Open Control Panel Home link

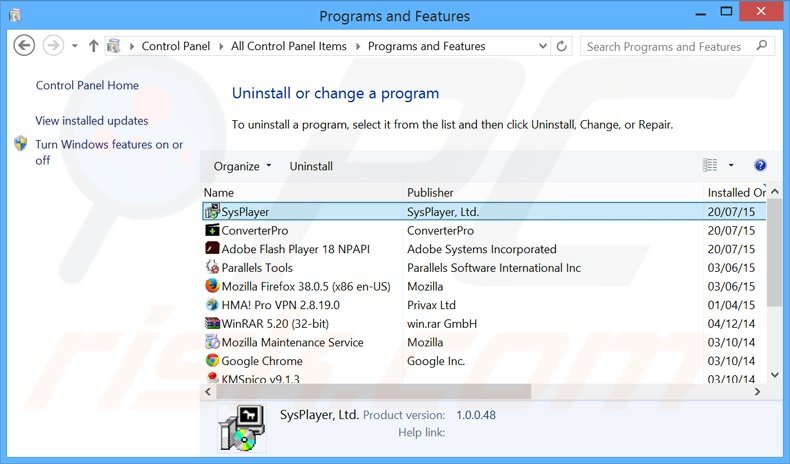pos(87,85)
